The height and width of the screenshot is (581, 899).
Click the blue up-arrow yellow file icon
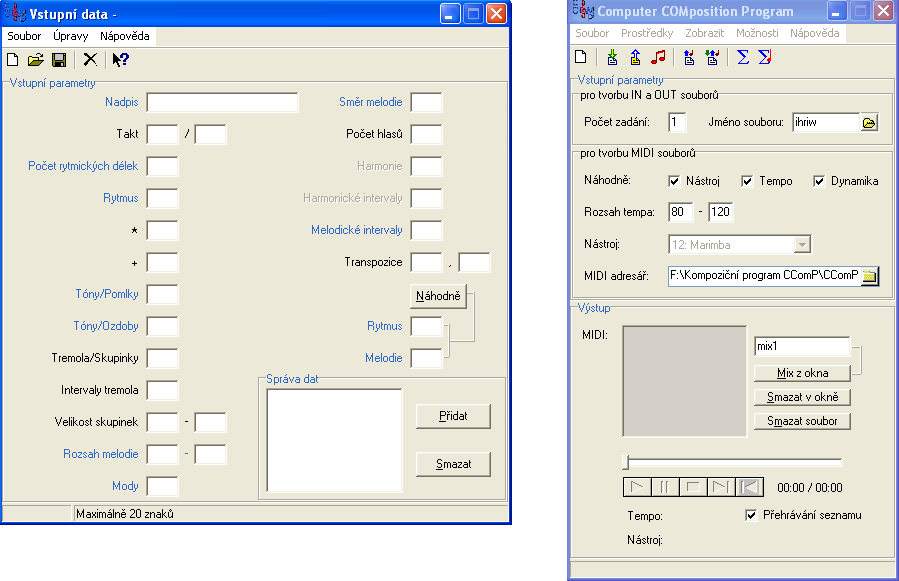pyautogui.click(x=635, y=57)
